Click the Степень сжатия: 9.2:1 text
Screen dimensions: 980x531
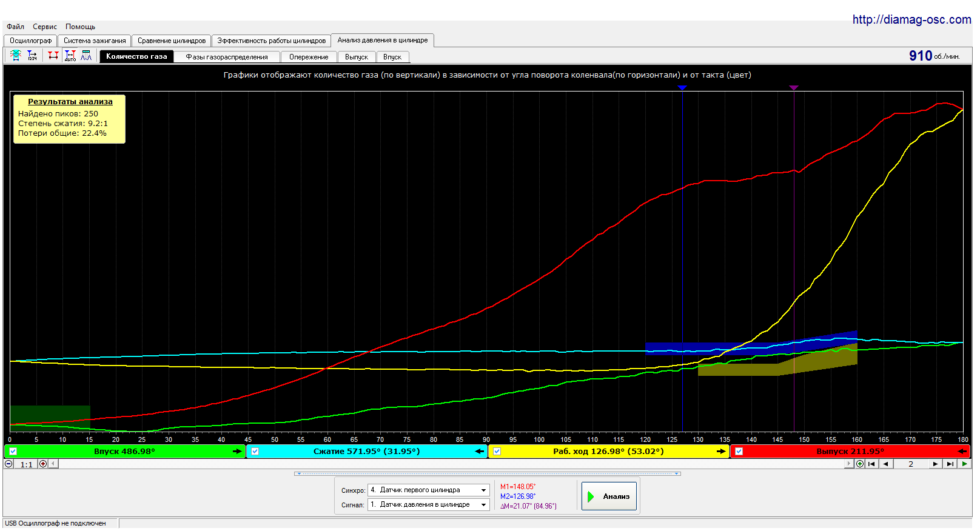63,123
